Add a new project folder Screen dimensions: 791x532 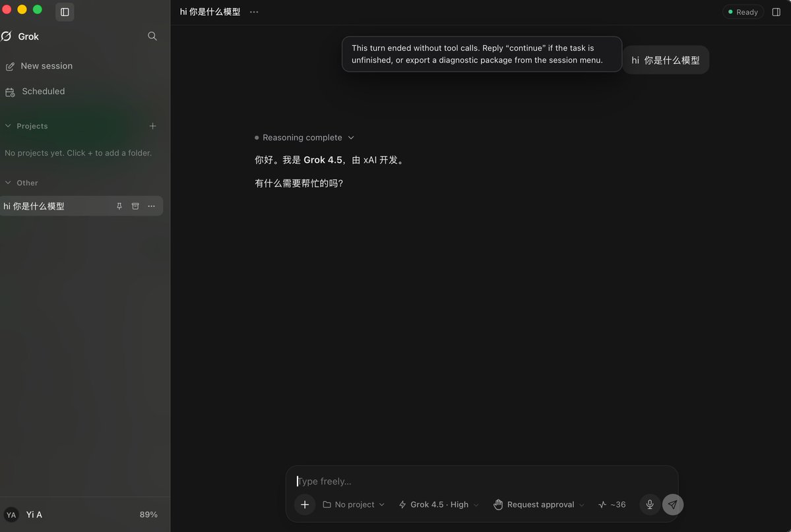[x=152, y=126]
